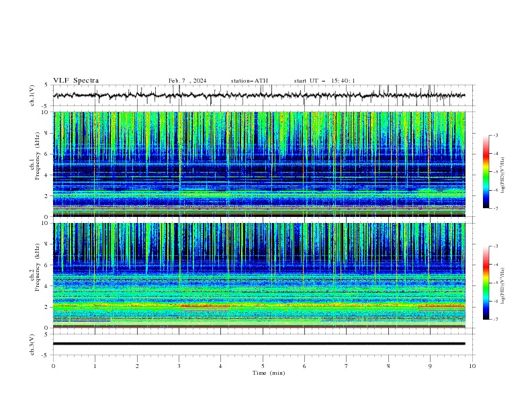The height and width of the screenshot is (411, 532).
Task: Click the "VLF Spectra" plot title
Action: click(76, 81)
